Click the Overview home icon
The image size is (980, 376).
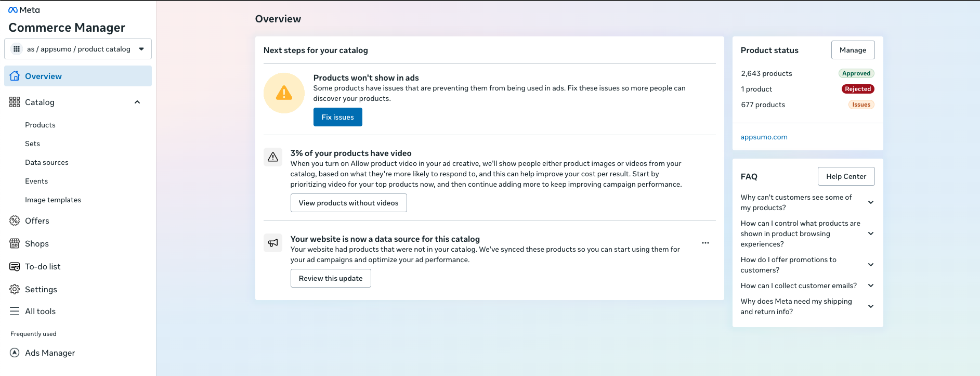coord(15,76)
